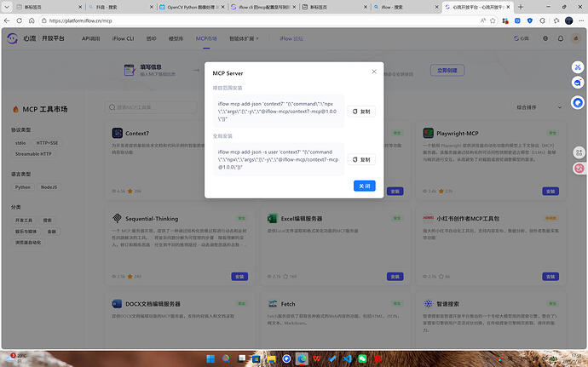Click the Fetch server card icon

(273, 303)
